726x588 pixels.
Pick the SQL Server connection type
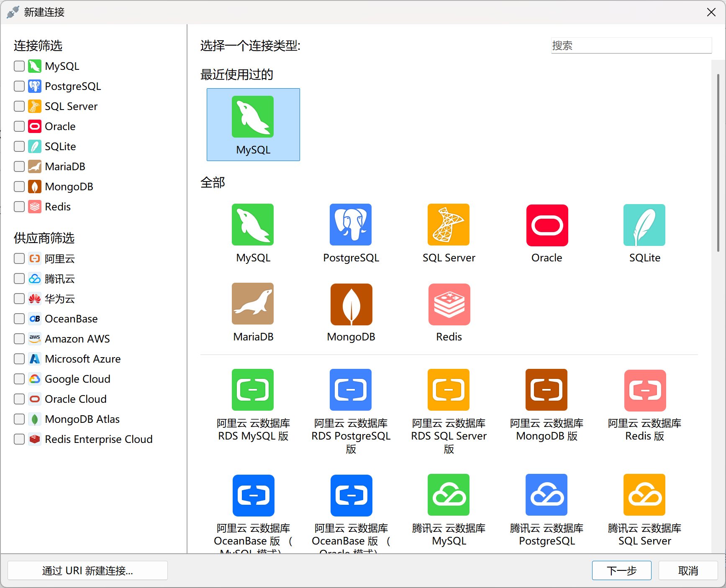449,233
